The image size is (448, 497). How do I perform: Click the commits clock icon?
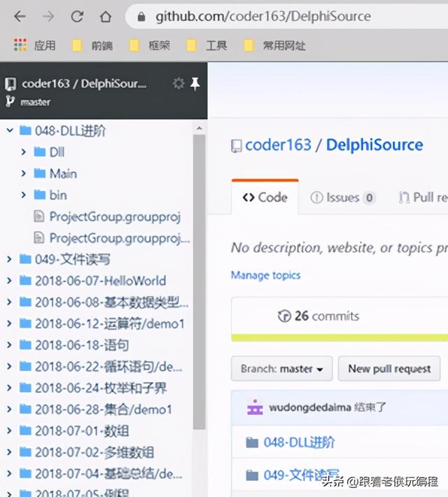click(284, 316)
